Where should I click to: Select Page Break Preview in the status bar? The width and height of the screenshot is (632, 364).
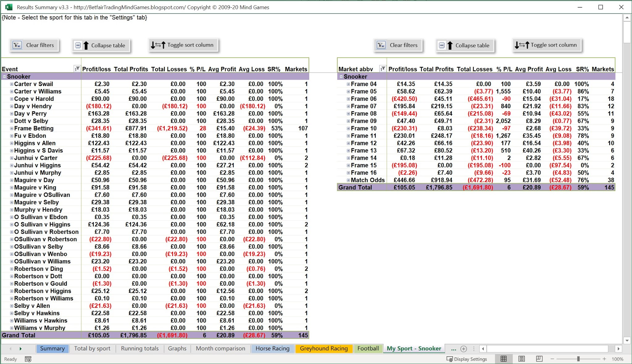[539, 359]
